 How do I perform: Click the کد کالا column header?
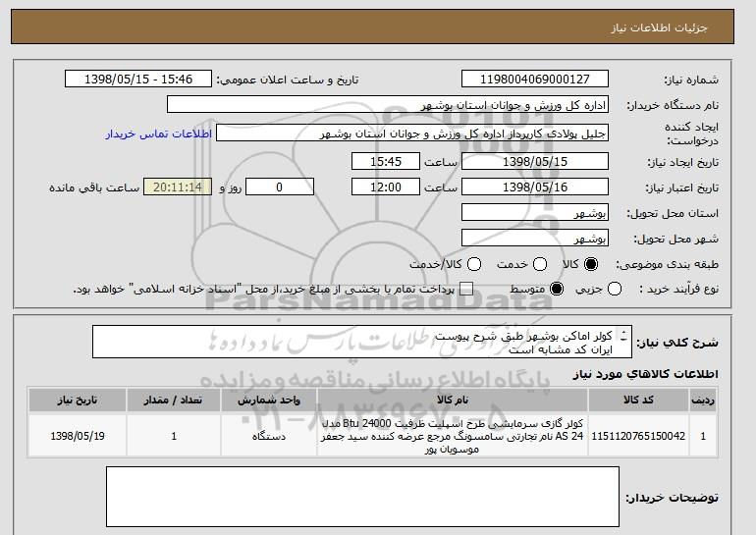click(x=638, y=401)
